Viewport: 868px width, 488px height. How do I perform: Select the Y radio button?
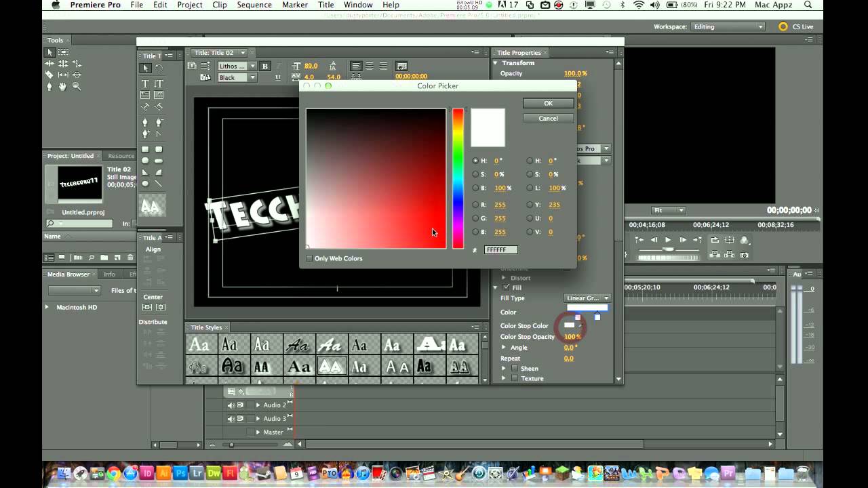[x=530, y=205]
